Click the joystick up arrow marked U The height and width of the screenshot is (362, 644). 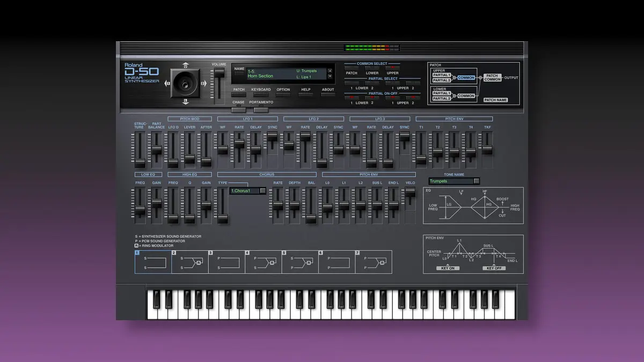click(x=185, y=66)
